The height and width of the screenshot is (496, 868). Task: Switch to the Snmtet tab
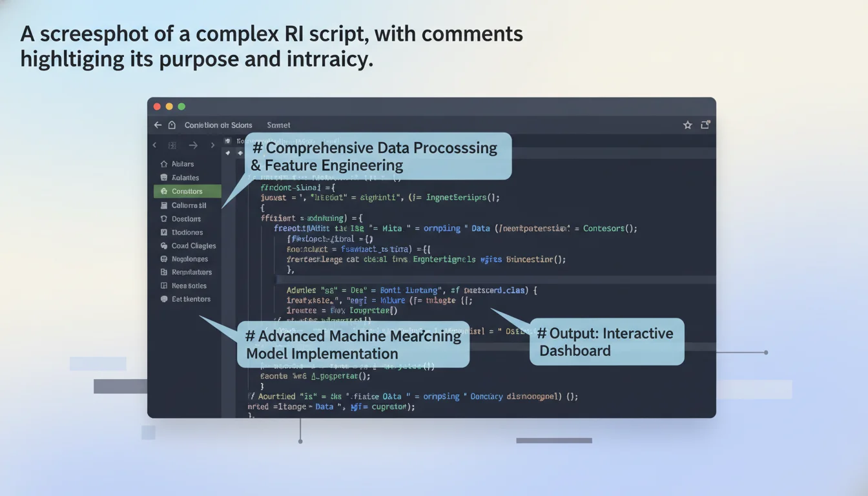click(278, 125)
